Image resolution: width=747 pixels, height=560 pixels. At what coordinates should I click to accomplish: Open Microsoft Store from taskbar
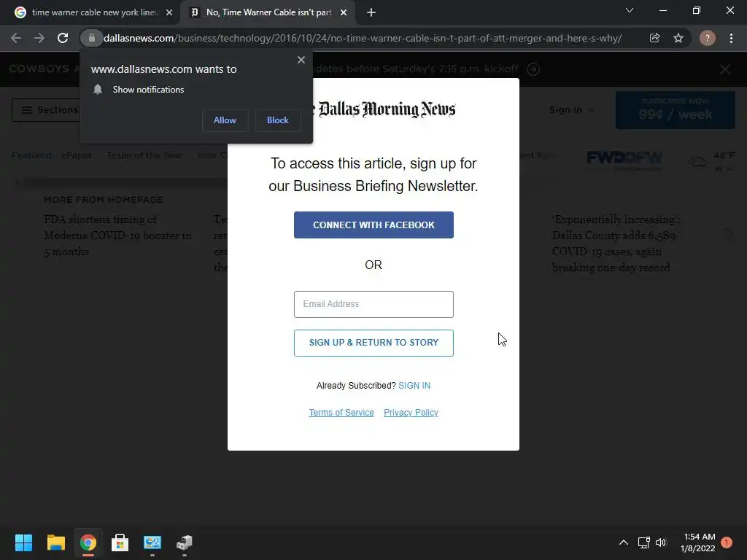tap(120, 542)
